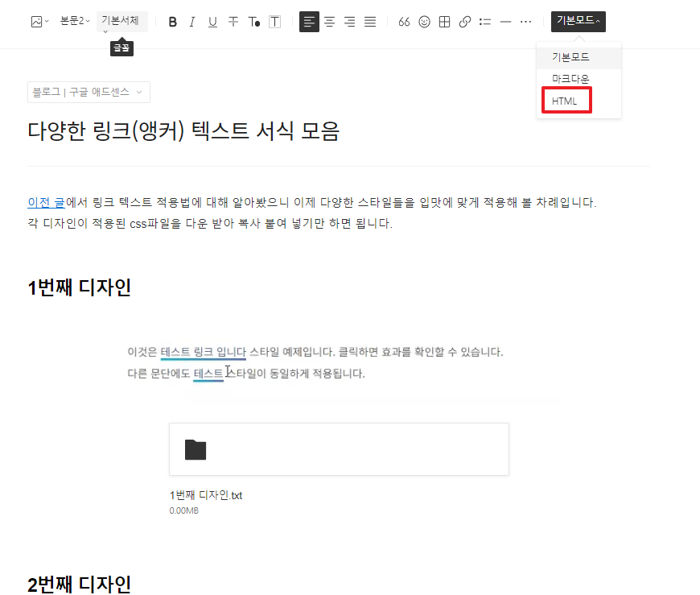The height and width of the screenshot is (595, 700).
Task: Open the text color tool
Action: tap(253, 22)
